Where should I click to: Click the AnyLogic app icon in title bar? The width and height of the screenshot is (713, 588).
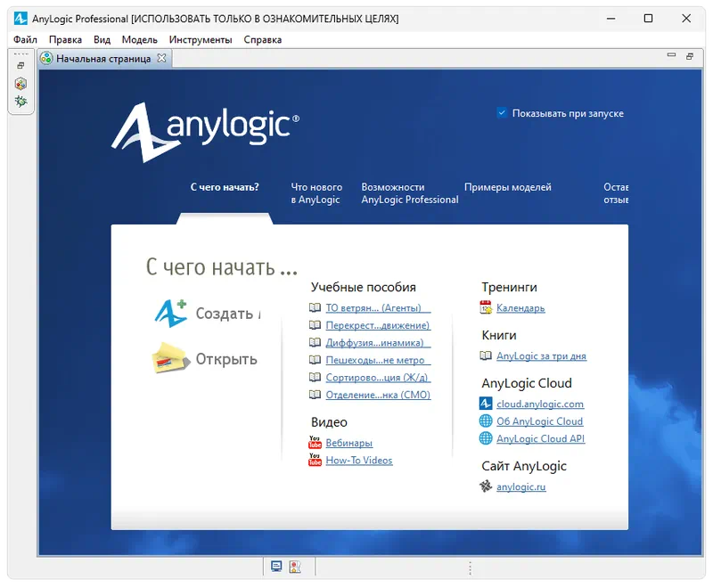coord(20,19)
